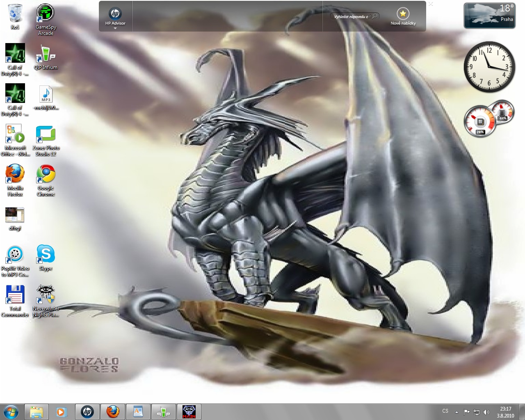This screenshot has width=525, height=420.
Task: Click the Mozilla Firefox desktop icon
Action: [x=15, y=174]
